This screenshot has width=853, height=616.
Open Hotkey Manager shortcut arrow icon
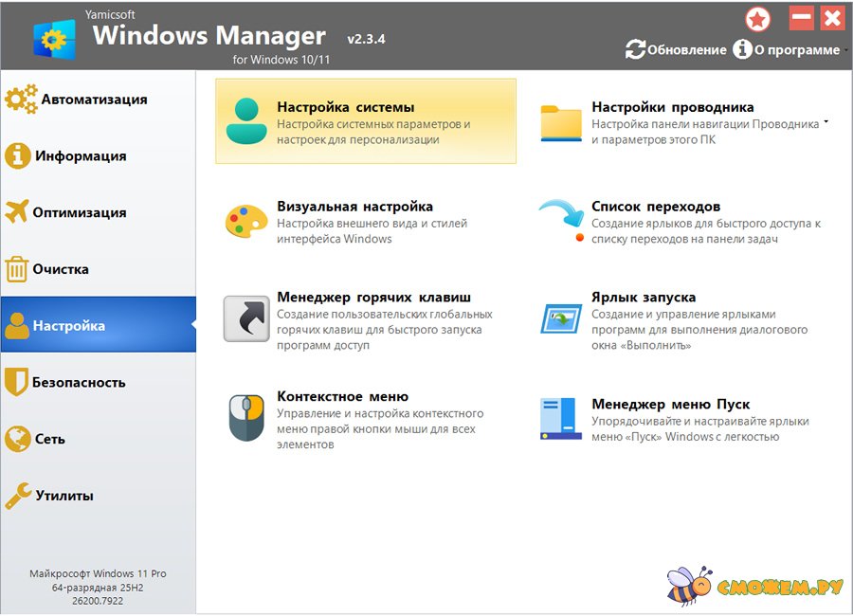point(246,318)
